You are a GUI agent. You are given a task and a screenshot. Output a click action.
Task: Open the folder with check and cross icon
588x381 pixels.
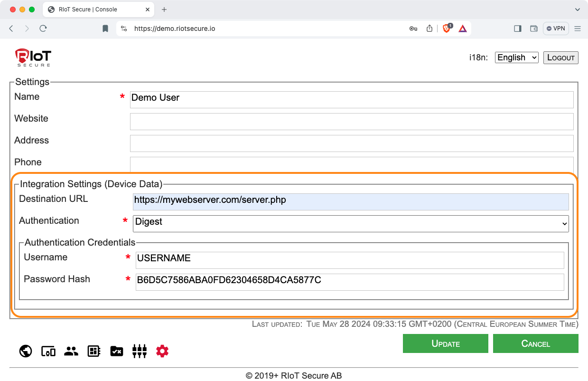point(117,351)
